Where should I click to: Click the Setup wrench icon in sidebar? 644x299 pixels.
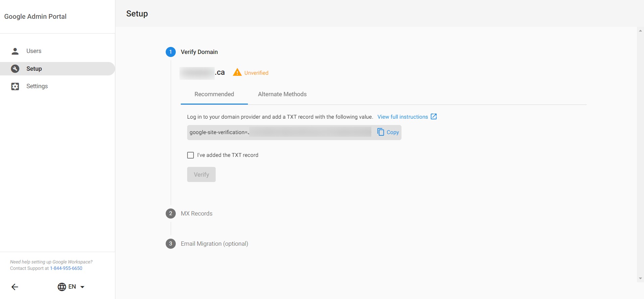tap(15, 69)
